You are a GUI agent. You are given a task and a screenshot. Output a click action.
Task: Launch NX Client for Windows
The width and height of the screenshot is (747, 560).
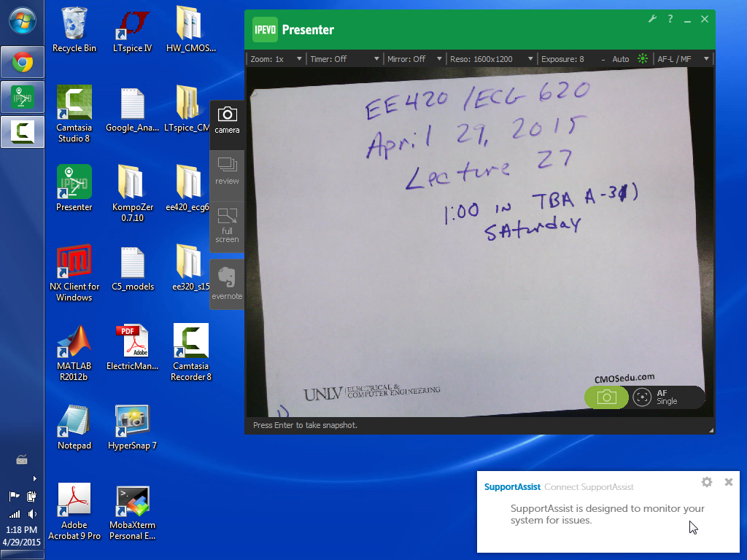coord(74,273)
